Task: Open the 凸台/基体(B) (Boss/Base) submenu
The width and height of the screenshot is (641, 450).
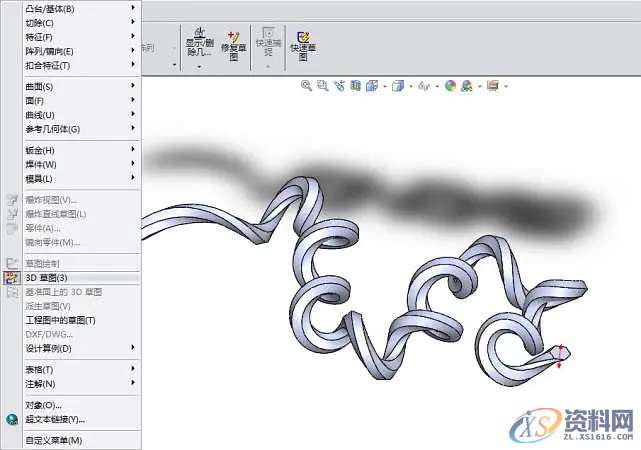Action: point(81,9)
